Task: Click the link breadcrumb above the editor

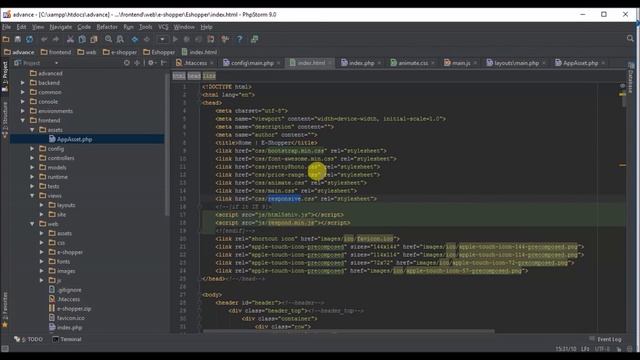Action: (x=209, y=76)
